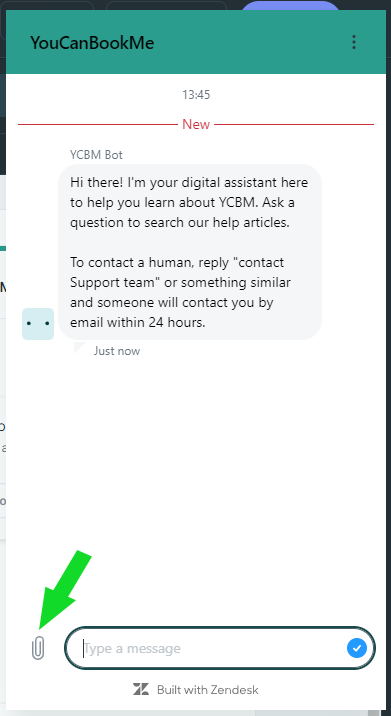Click the 13:45 timestamp
391x716 pixels.
click(x=196, y=95)
